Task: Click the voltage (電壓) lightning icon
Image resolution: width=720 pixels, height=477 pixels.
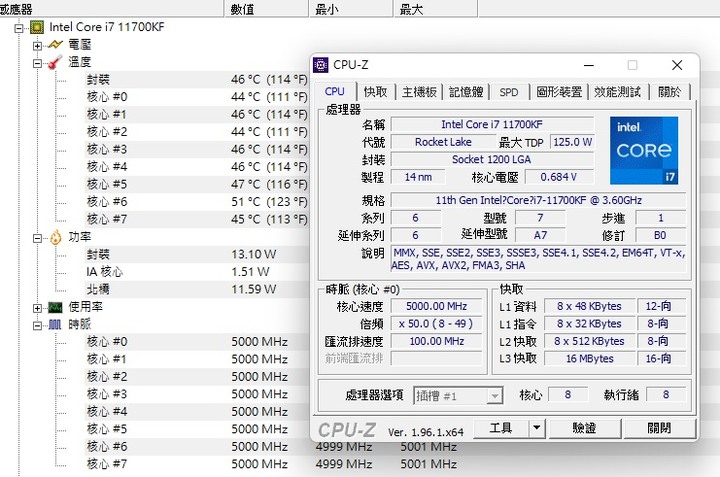Action: pyautogui.click(x=55, y=45)
